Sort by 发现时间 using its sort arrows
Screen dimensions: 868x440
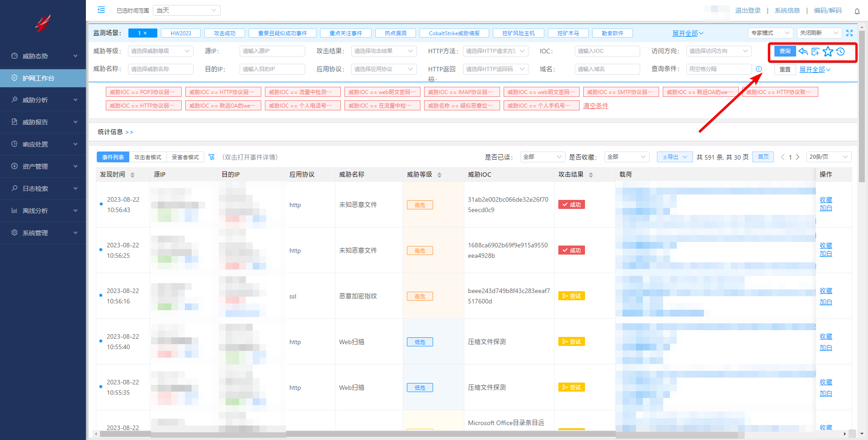coord(132,175)
